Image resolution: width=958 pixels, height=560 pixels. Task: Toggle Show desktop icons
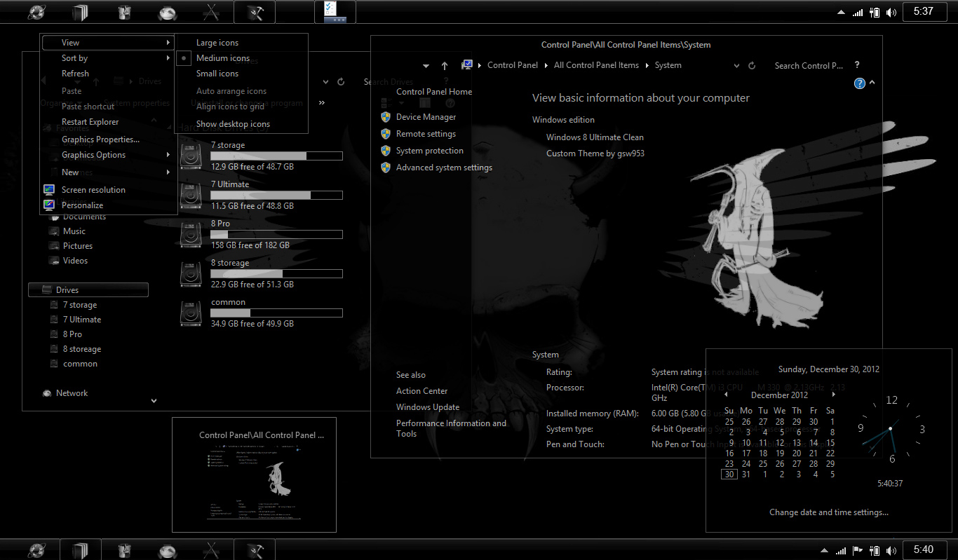pos(233,124)
